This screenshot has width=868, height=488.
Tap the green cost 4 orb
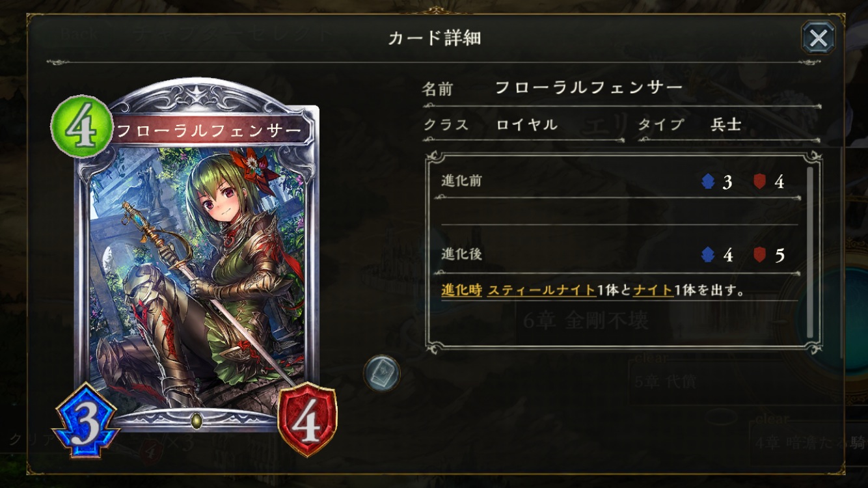pyautogui.click(x=82, y=127)
